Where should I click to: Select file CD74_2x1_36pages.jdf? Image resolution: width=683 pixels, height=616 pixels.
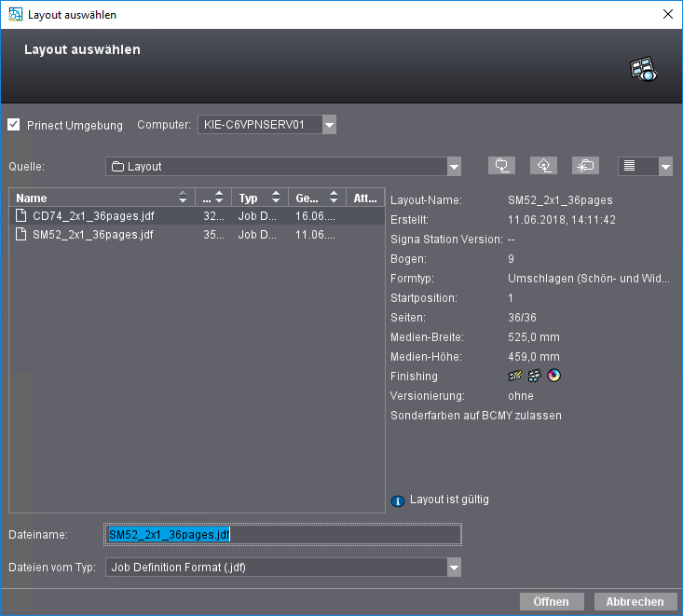197,215
